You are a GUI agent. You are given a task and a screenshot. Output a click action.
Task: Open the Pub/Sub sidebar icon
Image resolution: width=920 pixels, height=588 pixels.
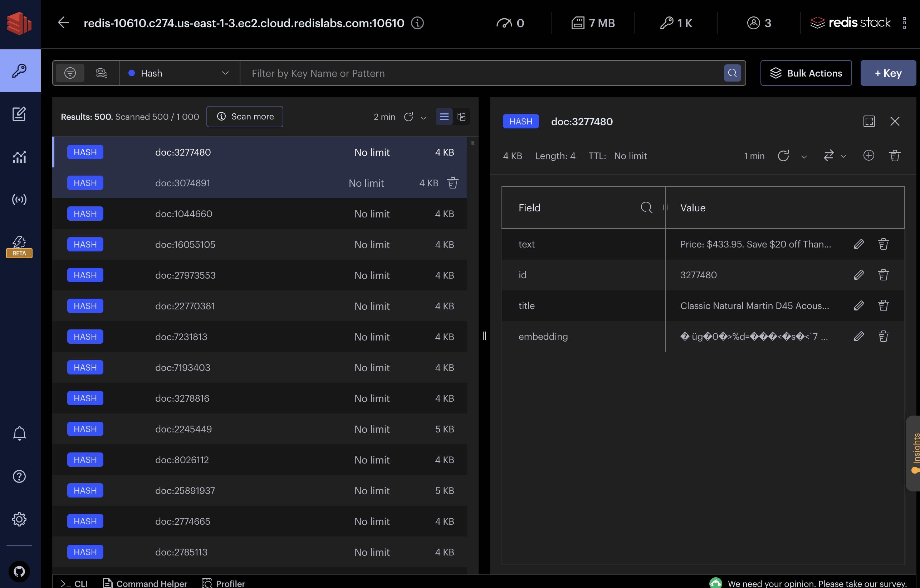click(19, 200)
